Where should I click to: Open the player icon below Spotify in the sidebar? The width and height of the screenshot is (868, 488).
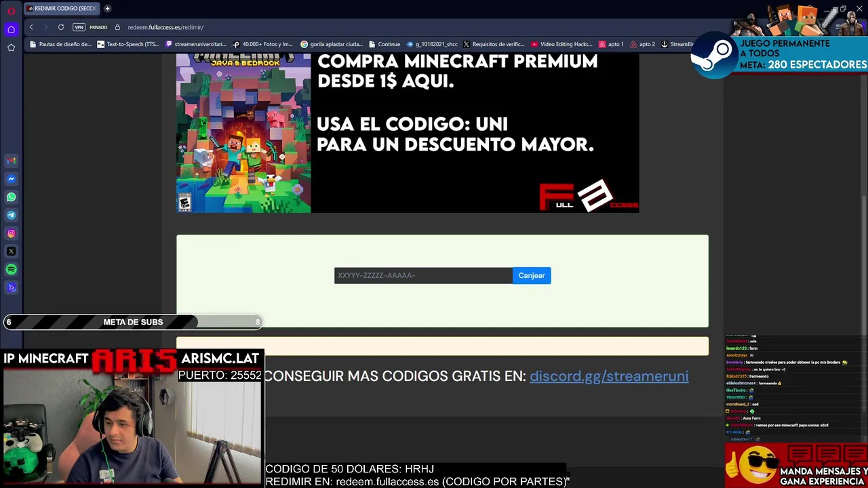coord(11,287)
